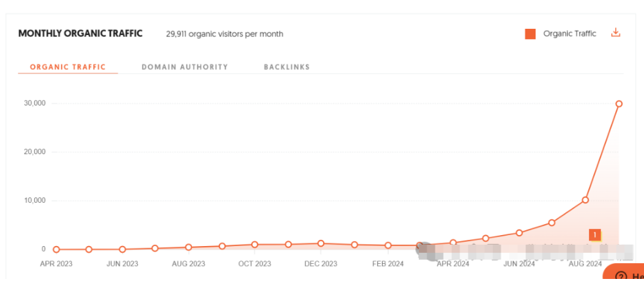The width and height of the screenshot is (644, 281).
Task: Switch to the Domain Authority tab
Action: (x=184, y=67)
